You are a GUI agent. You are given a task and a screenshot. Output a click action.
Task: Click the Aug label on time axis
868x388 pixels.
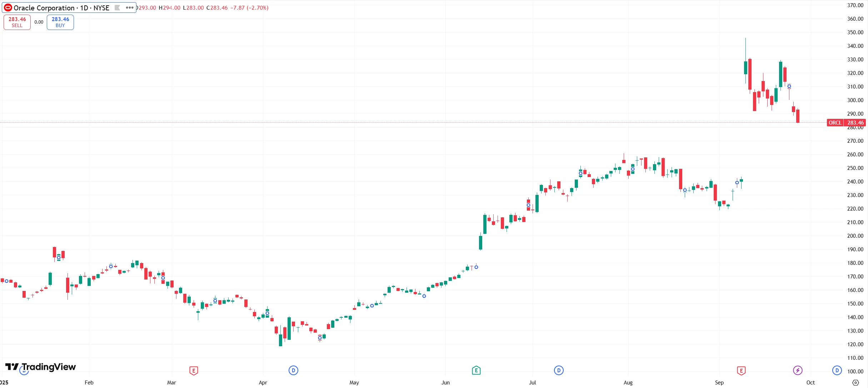click(x=628, y=383)
